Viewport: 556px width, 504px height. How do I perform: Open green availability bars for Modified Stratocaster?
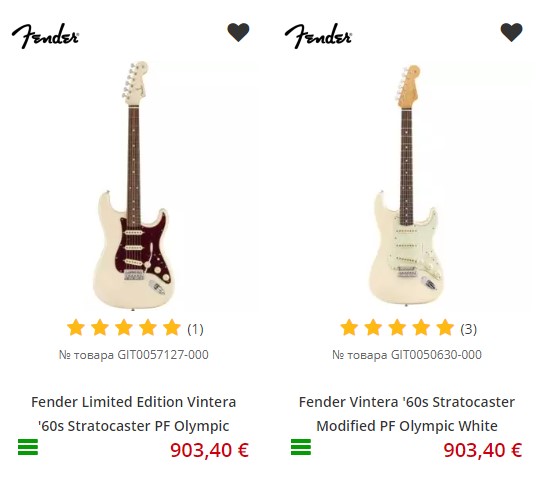301,447
